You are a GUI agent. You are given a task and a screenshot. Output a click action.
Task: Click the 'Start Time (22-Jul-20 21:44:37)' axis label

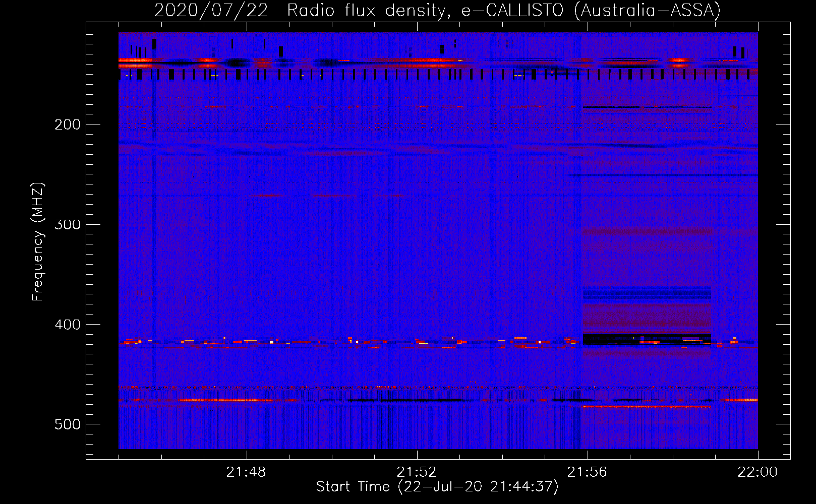pyautogui.click(x=437, y=487)
